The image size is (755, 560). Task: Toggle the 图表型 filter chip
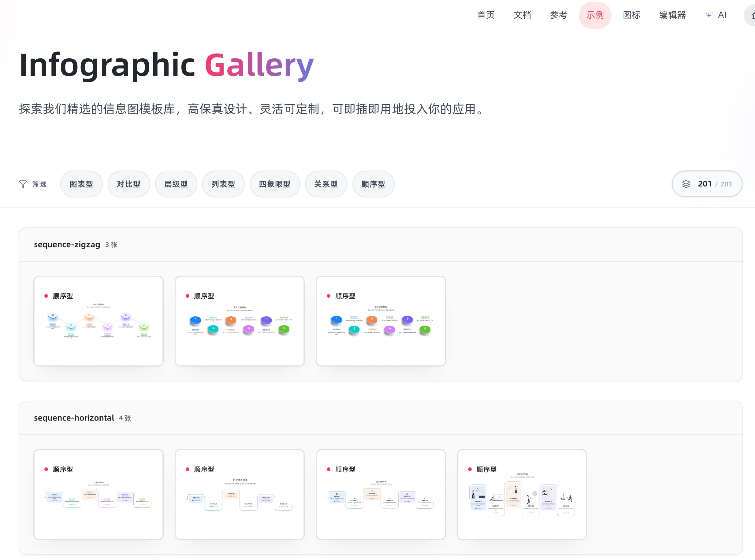81,184
